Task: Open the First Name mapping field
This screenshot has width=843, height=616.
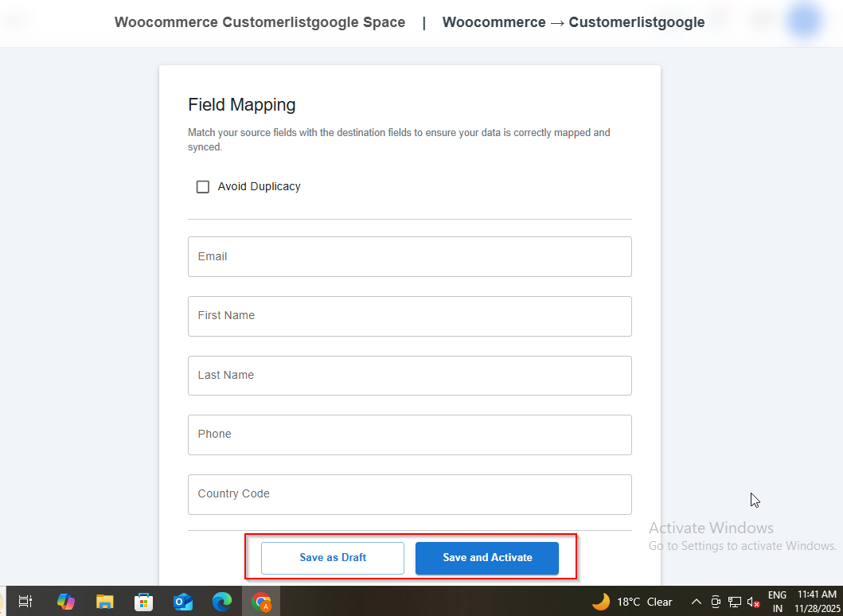Action: [x=409, y=316]
